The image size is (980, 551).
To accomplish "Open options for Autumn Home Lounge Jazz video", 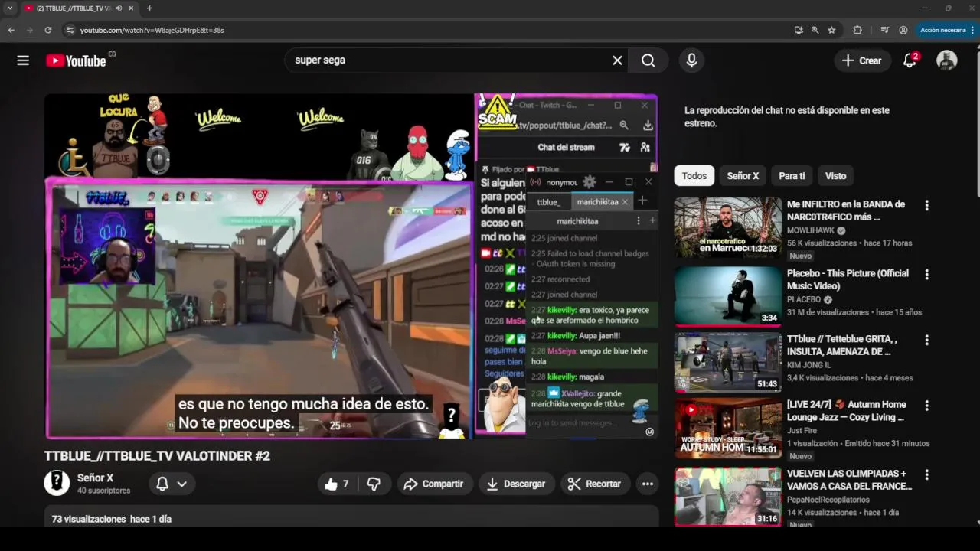I will pos(926,406).
